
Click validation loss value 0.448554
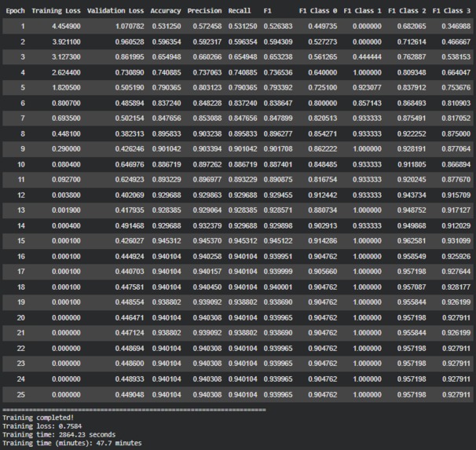tap(130, 302)
